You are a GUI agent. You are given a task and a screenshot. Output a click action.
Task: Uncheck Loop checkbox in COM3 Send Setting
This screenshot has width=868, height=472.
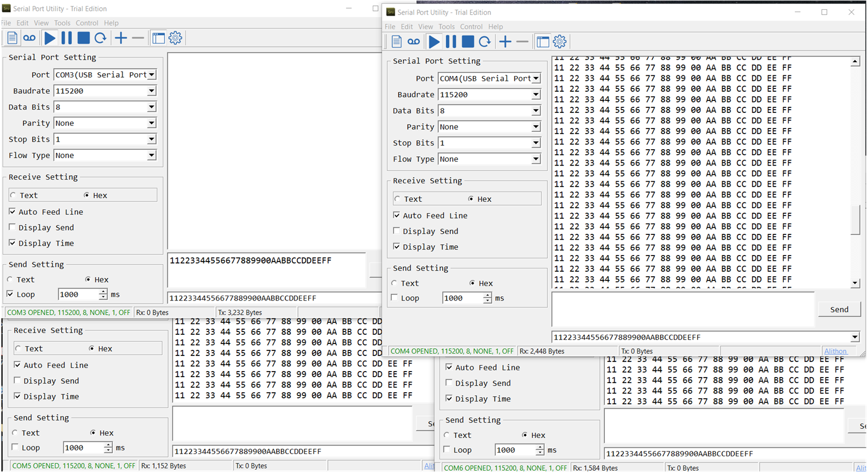coord(10,294)
